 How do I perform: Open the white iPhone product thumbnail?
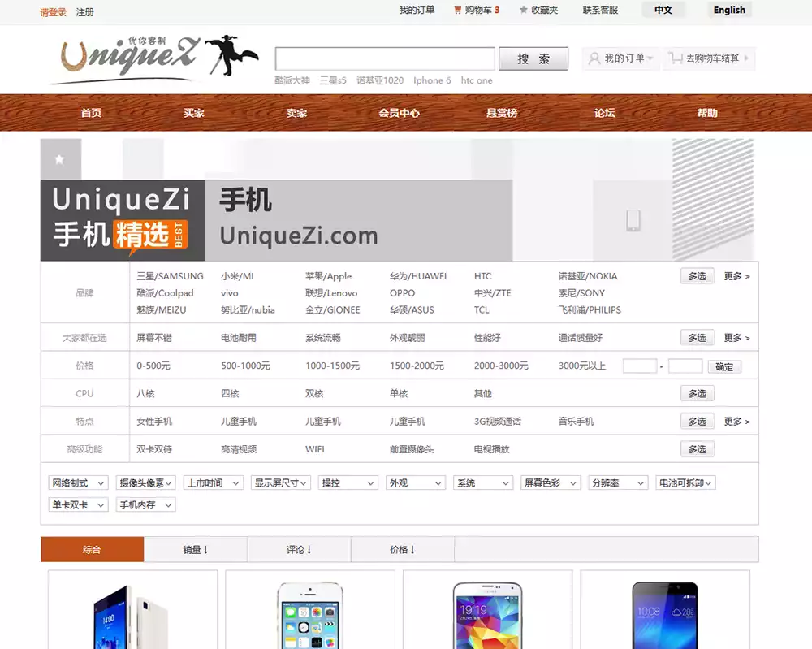(x=310, y=614)
